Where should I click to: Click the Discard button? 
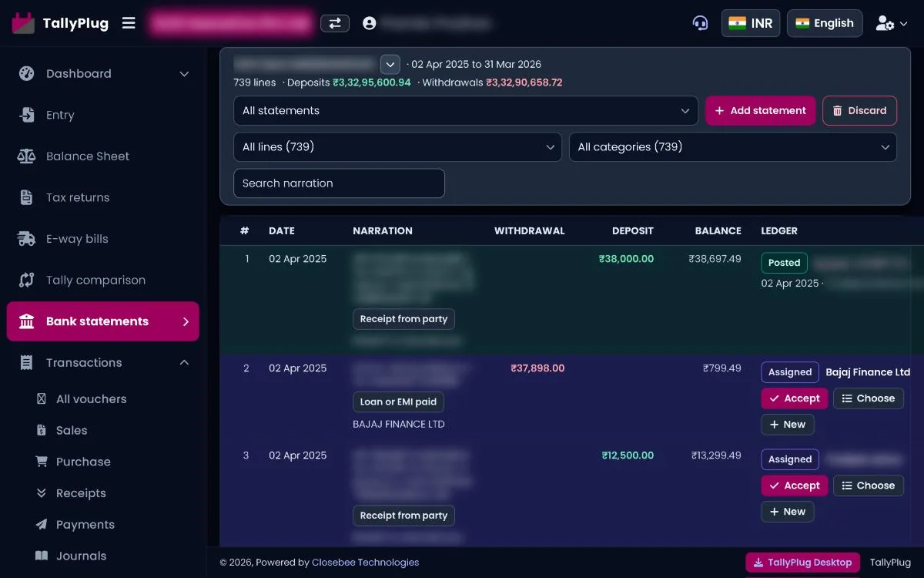coord(860,111)
